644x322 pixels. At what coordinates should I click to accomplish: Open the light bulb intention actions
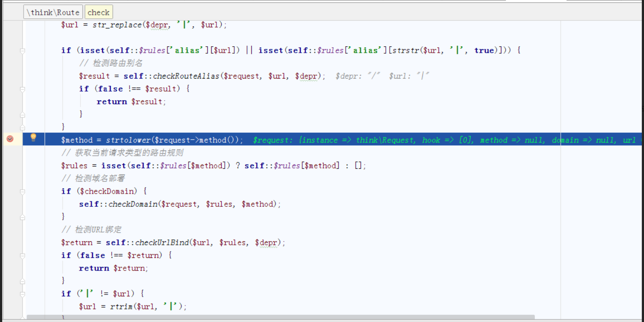pyautogui.click(x=33, y=138)
